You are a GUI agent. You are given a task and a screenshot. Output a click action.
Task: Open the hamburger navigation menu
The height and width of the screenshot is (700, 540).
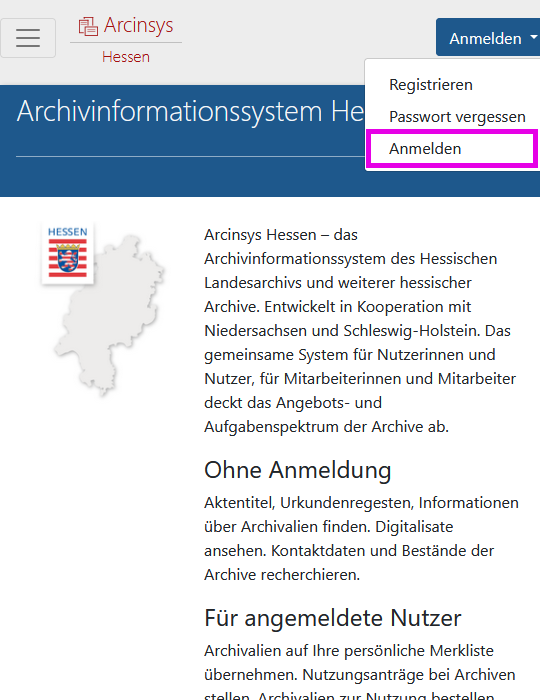coord(28,38)
